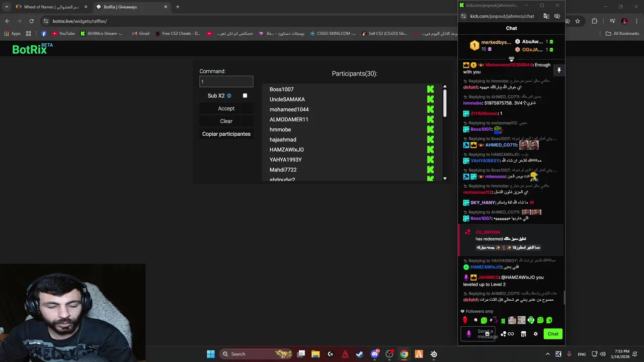Viewport: 644px width, 362px height.
Task: Click the Kick icon next to hajaahmad
Action: click(430, 139)
